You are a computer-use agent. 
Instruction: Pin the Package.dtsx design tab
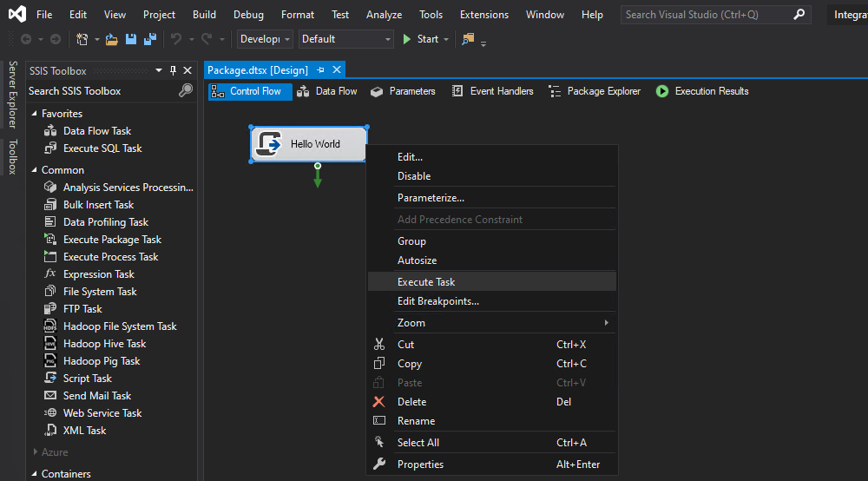tap(320, 70)
